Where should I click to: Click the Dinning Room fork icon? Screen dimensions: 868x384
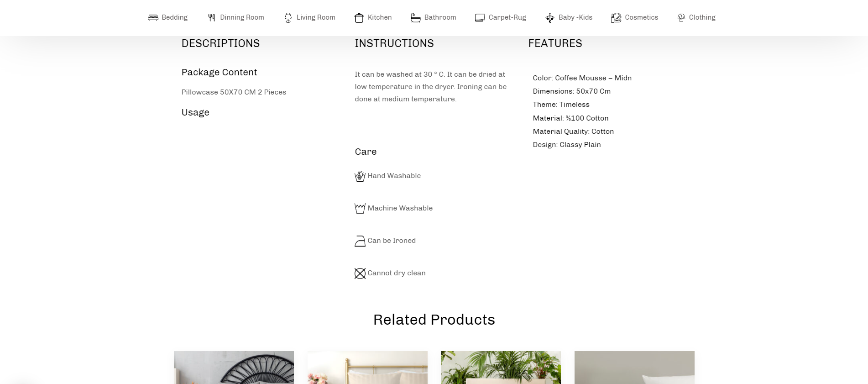click(211, 18)
